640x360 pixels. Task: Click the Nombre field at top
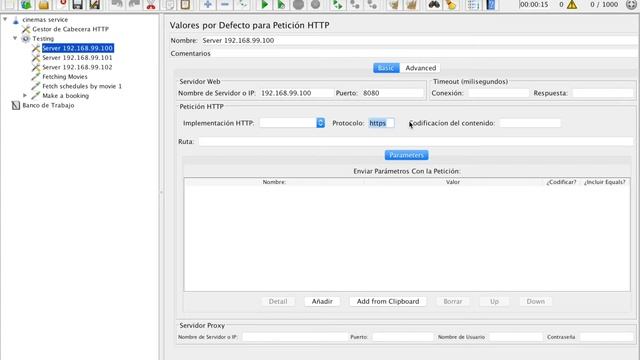[x=419, y=40]
